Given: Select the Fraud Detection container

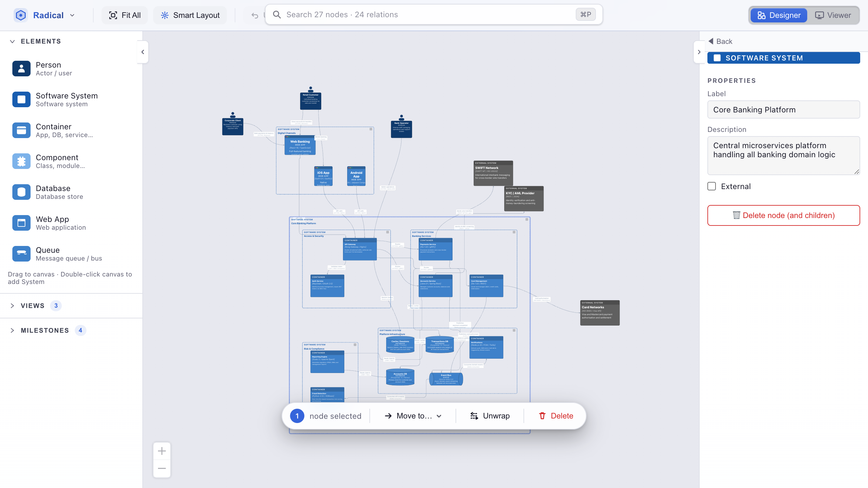Looking at the screenshot, I should [x=327, y=395].
